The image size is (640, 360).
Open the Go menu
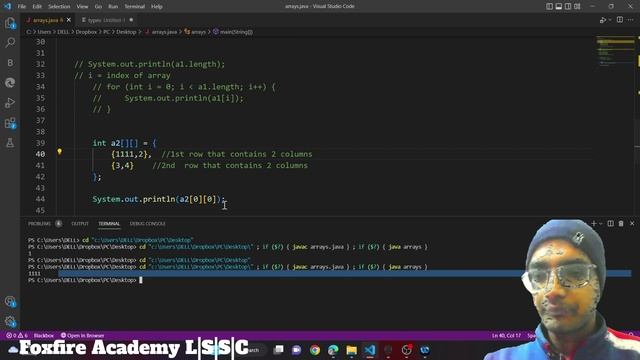pyautogui.click(x=98, y=7)
